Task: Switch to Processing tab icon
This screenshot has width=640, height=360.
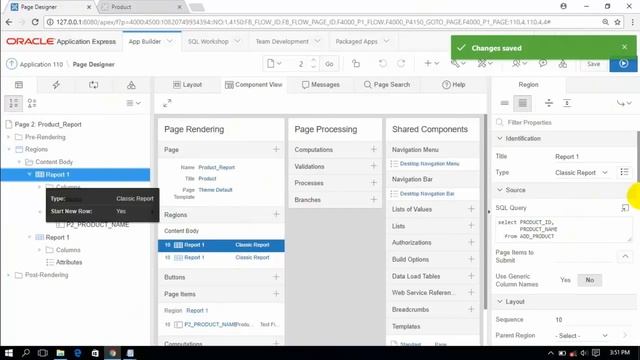Action: click(93, 85)
